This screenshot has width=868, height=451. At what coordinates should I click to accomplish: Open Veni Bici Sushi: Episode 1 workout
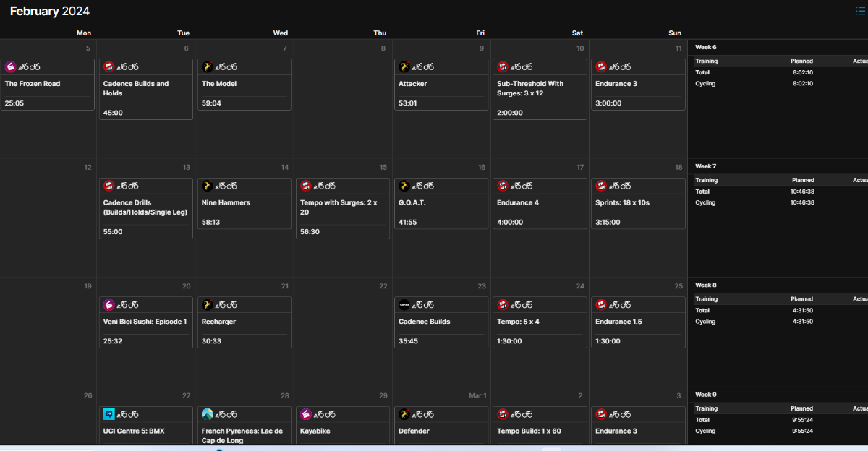[x=145, y=322]
